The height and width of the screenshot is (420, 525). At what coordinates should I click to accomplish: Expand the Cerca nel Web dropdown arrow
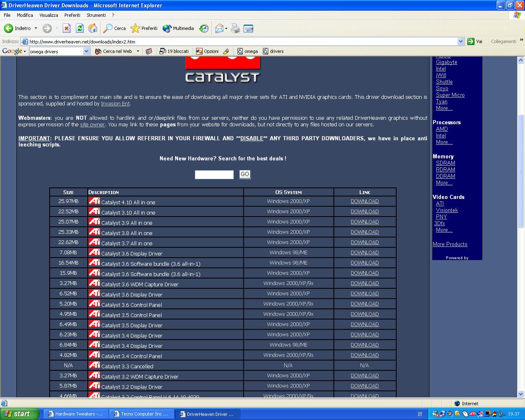pyautogui.click(x=138, y=51)
